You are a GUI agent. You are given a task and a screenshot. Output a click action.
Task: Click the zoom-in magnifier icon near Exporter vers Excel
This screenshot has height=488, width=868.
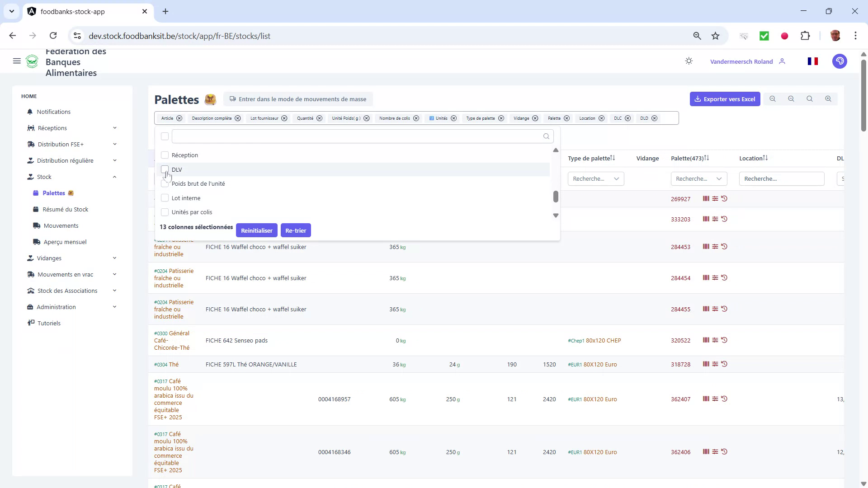tap(828, 99)
